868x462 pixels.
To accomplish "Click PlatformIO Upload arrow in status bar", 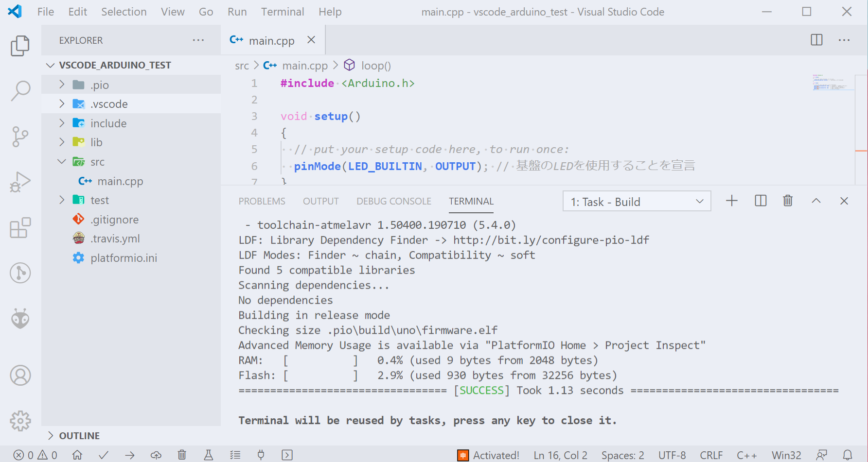I will point(130,455).
